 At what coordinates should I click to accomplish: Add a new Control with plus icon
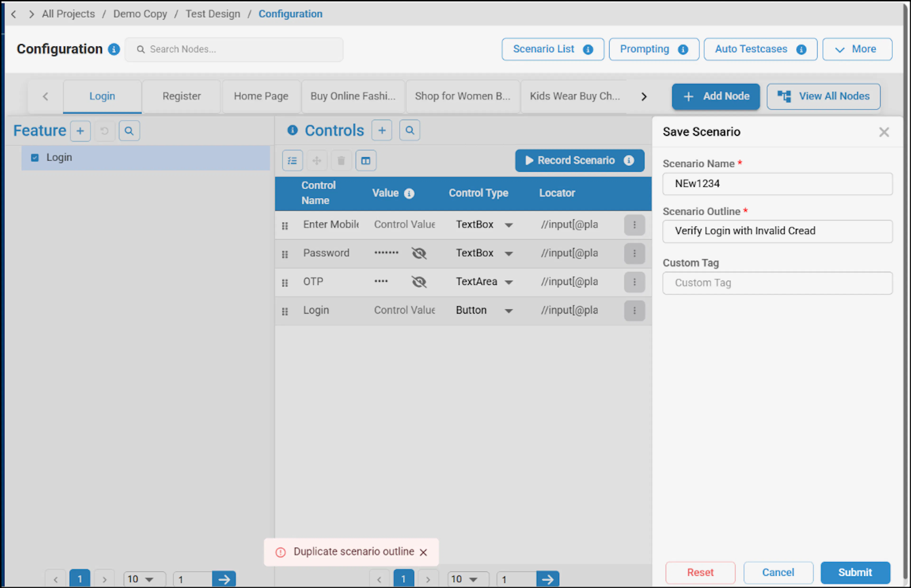point(382,131)
